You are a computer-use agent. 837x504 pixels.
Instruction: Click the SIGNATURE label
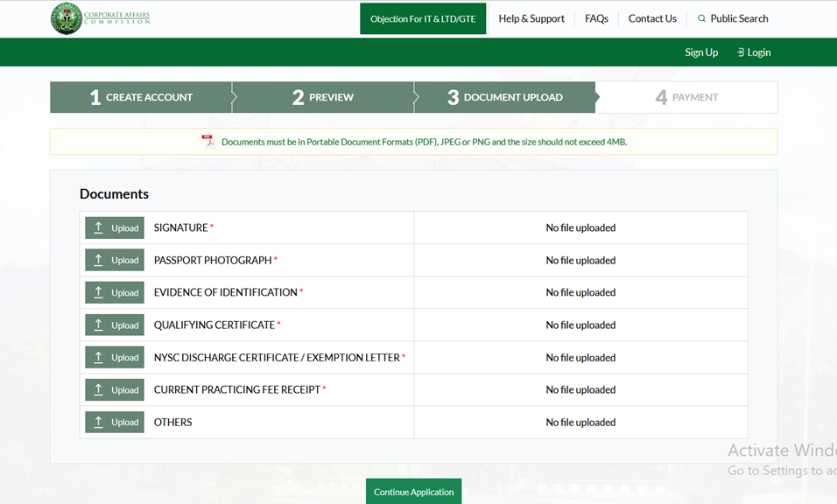180,227
